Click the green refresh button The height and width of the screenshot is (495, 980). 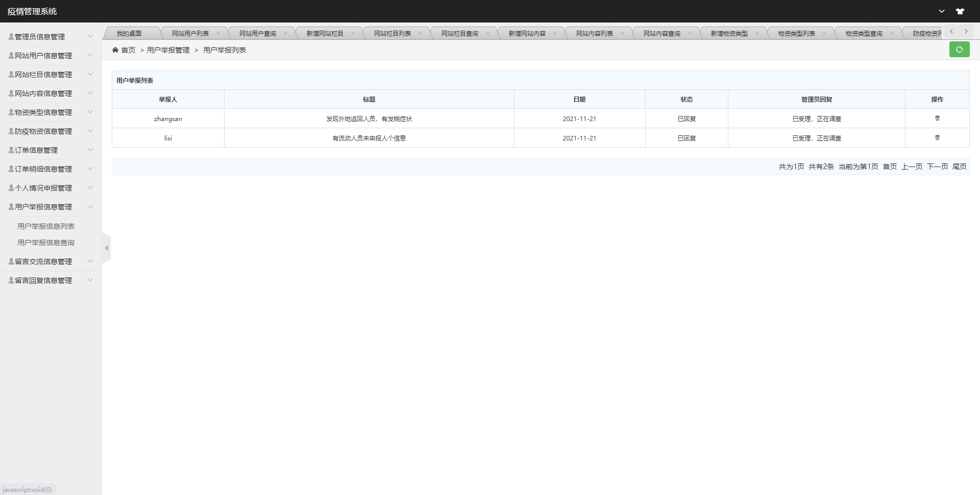959,50
